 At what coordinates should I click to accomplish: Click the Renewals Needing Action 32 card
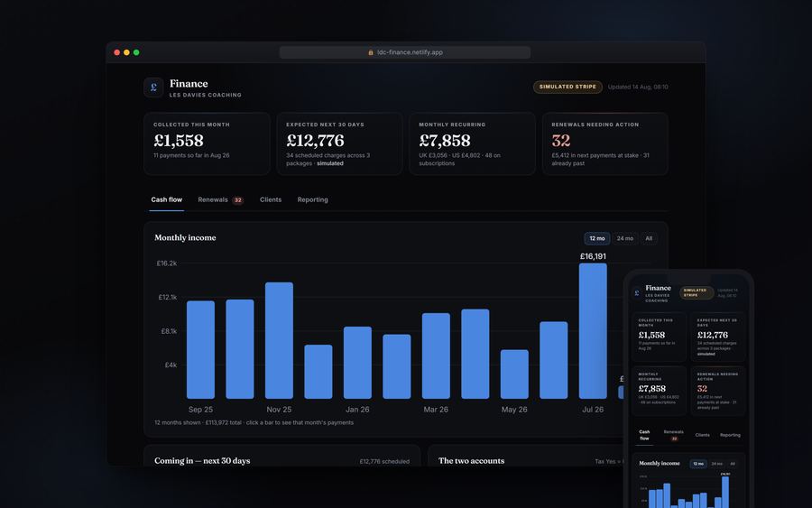[x=604, y=143]
